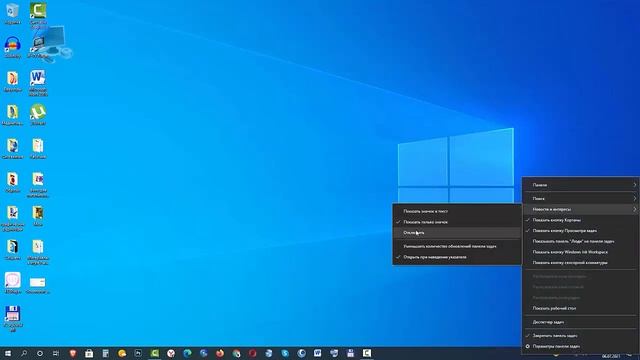Click the gear icon for taskbar settings
Screen dimensions: 640x360
point(527,346)
